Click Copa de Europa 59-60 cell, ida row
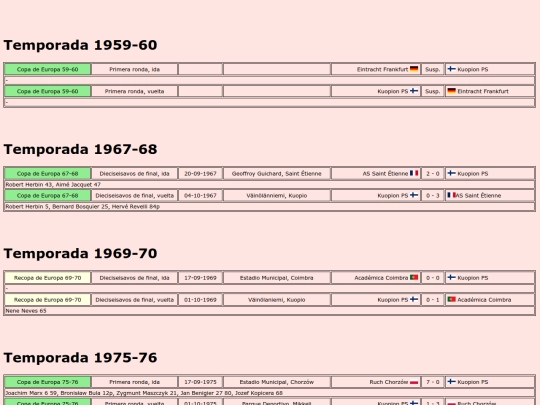The height and width of the screenshot is (405, 540). tap(48, 69)
